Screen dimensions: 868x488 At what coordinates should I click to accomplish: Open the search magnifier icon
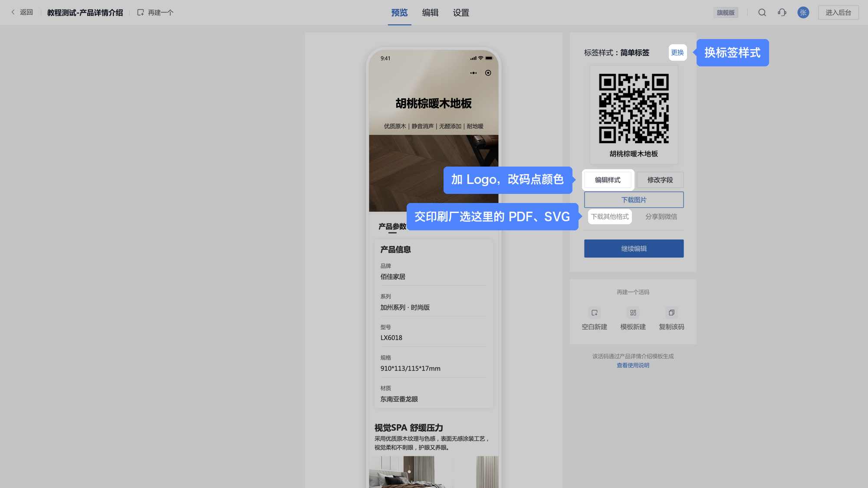[762, 13]
